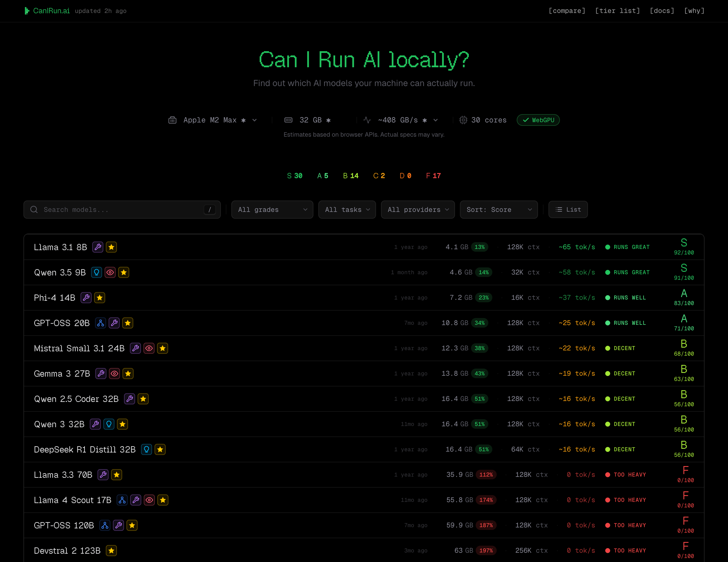Open the DeepSeek R1 Distill 32B model
Viewport: 728px width, 562px height.
364,450
